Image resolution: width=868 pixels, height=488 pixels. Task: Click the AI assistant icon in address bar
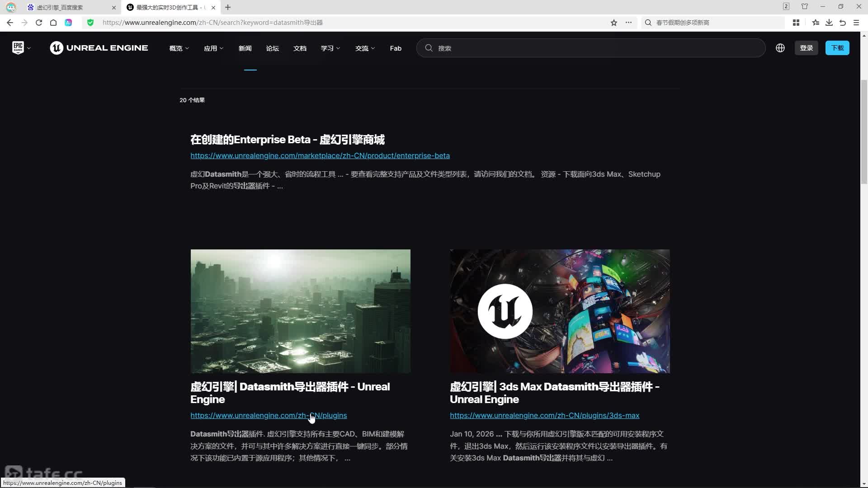pyautogui.click(x=68, y=23)
